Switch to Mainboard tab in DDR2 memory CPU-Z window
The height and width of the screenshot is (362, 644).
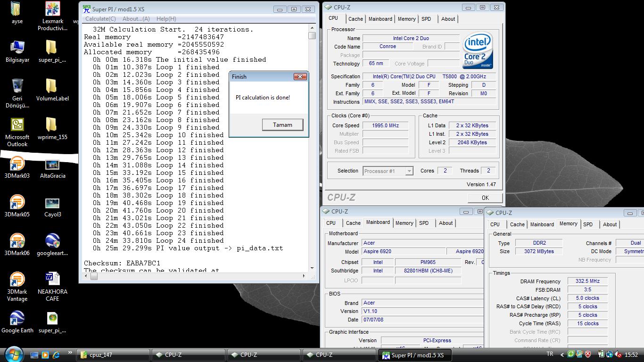coord(542,225)
